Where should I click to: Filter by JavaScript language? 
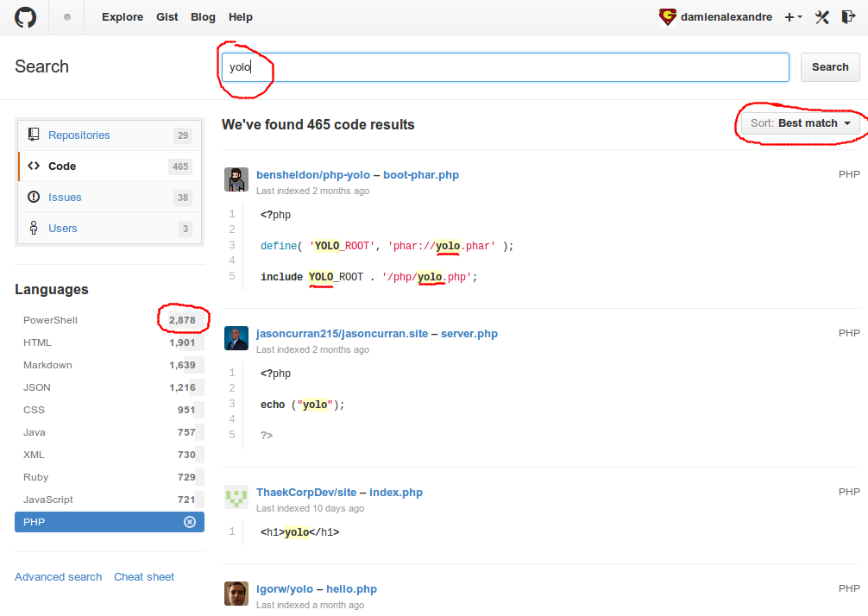pyautogui.click(x=110, y=500)
